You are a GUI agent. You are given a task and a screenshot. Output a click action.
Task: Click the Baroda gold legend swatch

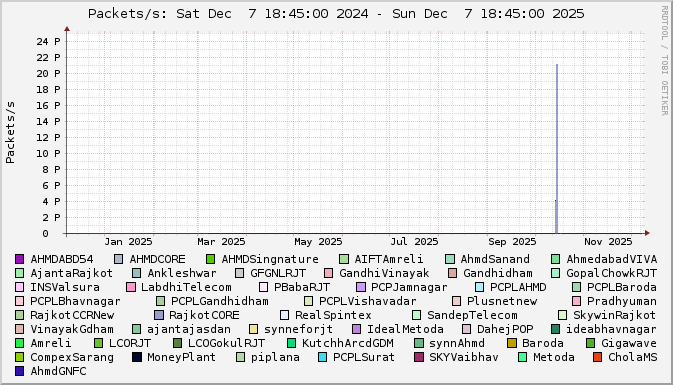[511, 343]
